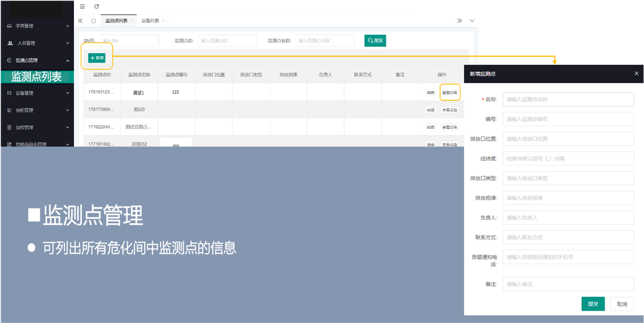This screenshot has width=644, height=323.
Task: Click the 取消 button in the dialog
Action: pyautogui.click(x=622, y=304)
